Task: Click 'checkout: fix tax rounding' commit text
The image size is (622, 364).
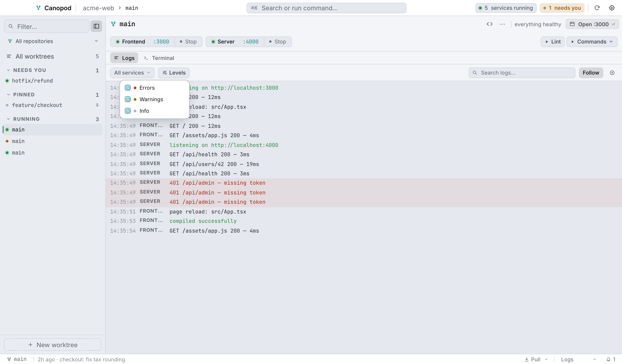Action: [x=92, y=359]
